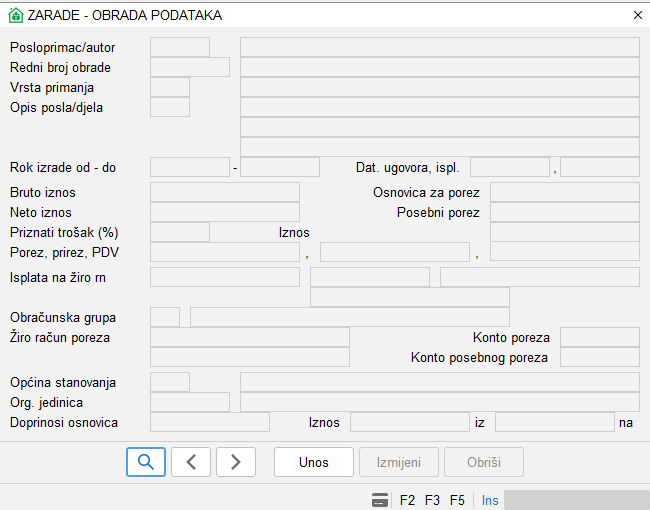Go to previous record with left arrow
Viewport: 650px width, 510px height.
191,462
